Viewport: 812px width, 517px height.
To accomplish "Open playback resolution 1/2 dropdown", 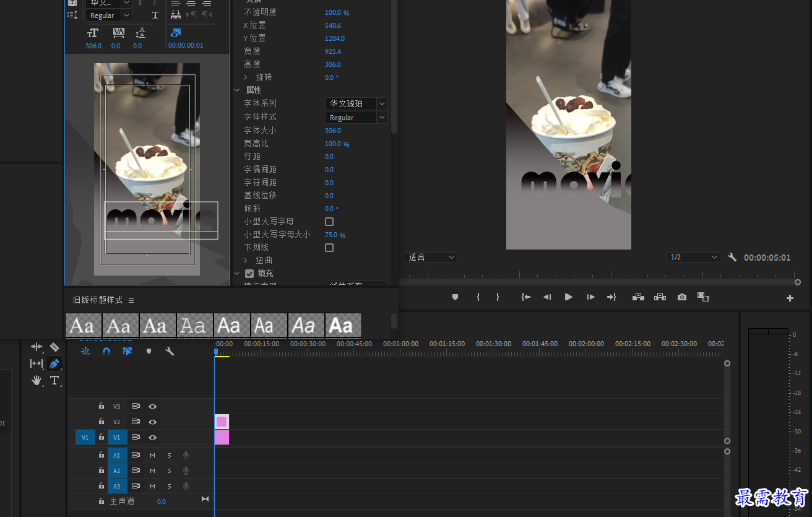I will point(694,257).
